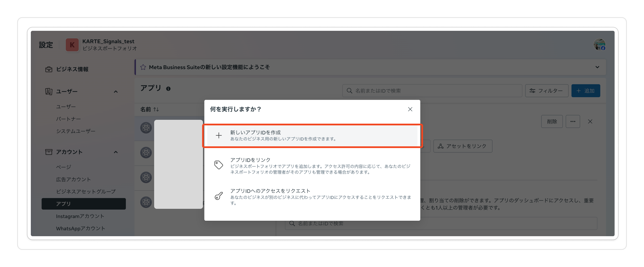
Task: Click the info icon next to アプリ heading
Action: [x=168, y=89]
